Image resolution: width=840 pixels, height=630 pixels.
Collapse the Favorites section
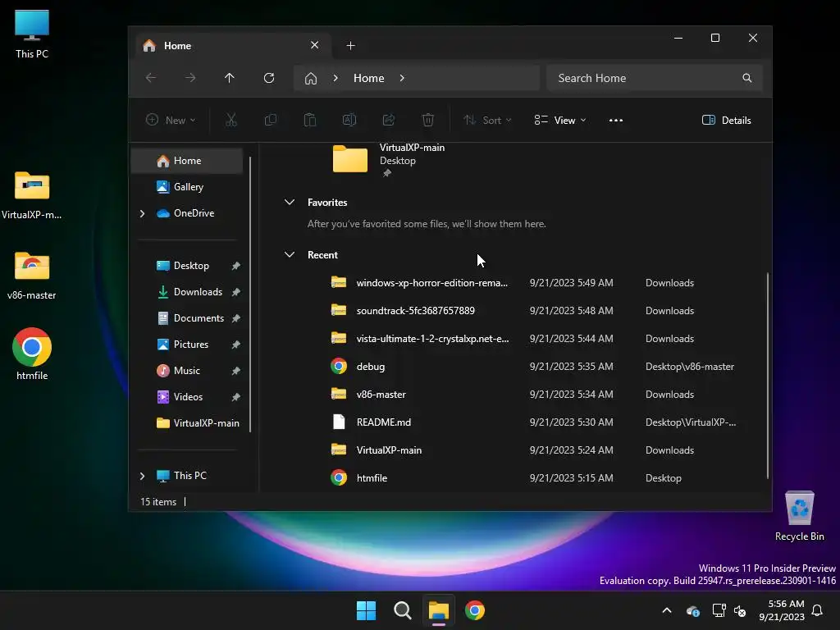(x=290, y=203)
